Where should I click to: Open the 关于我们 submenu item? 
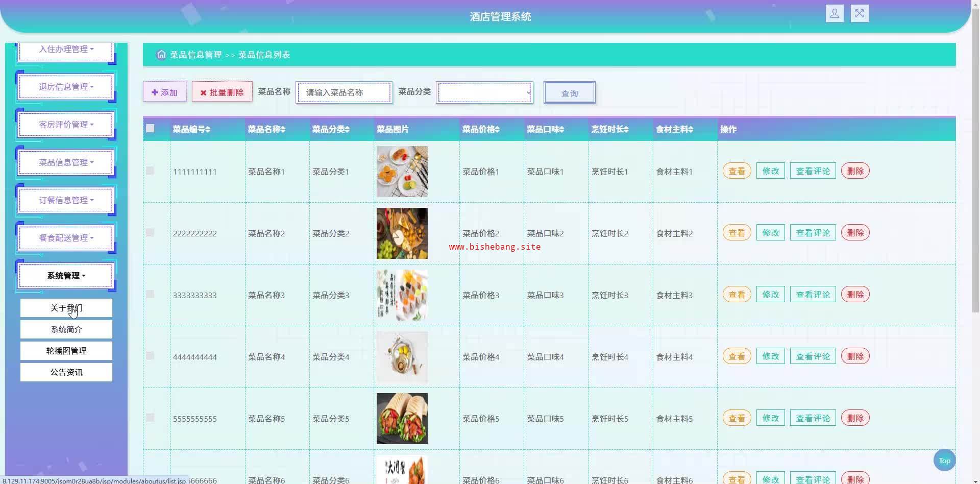66,308
